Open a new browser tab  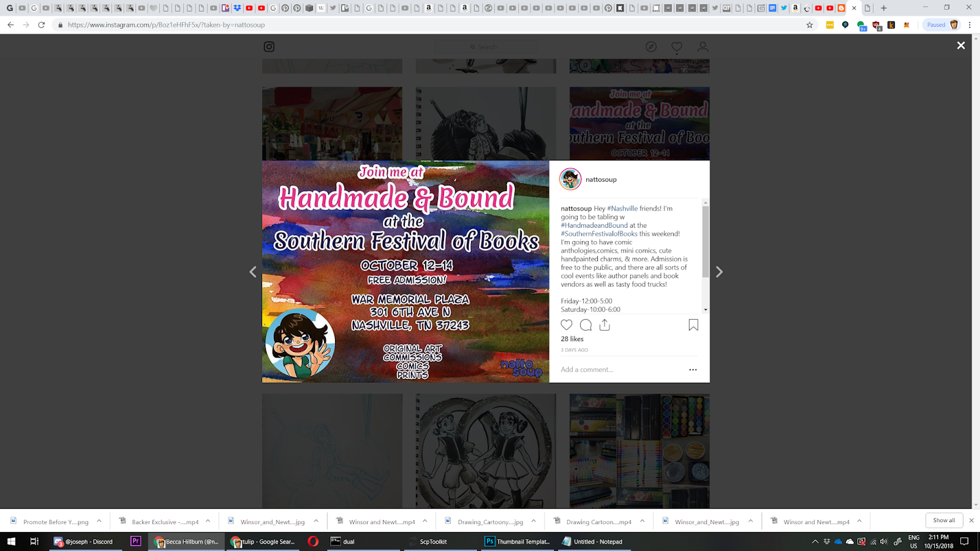click(884, 8)
